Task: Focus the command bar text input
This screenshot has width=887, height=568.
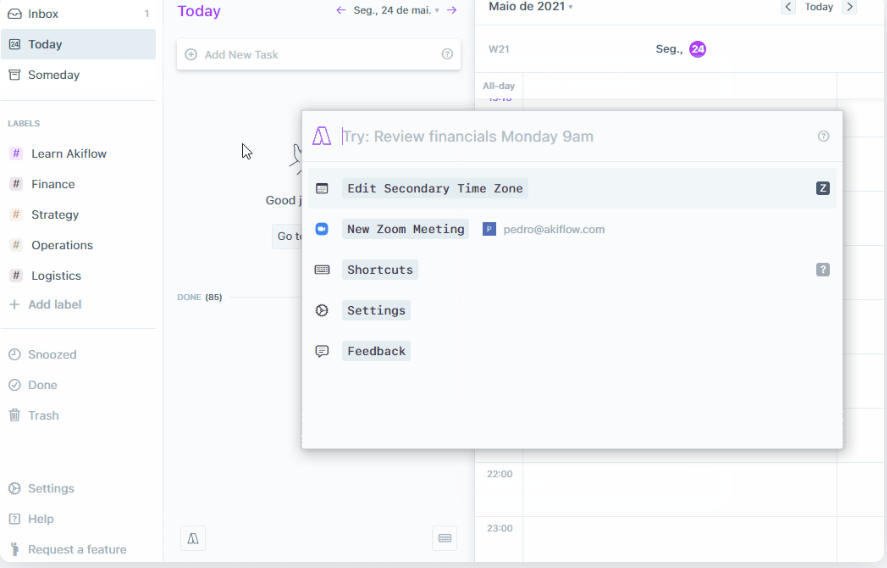Action: pos(570,137)
